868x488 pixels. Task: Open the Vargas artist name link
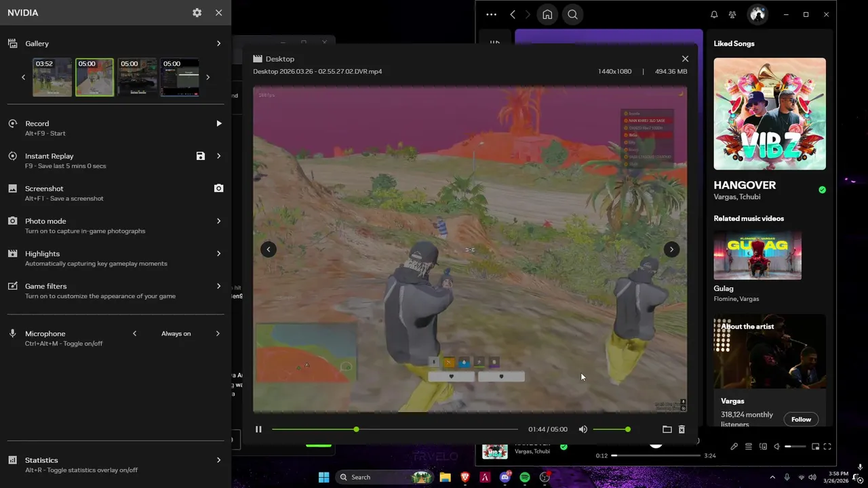tap(732, 401)
